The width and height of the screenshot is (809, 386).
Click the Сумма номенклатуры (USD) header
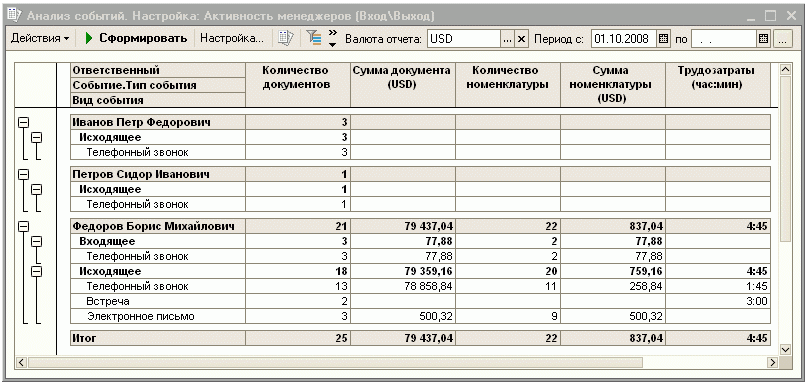click(x=613, y=85)
